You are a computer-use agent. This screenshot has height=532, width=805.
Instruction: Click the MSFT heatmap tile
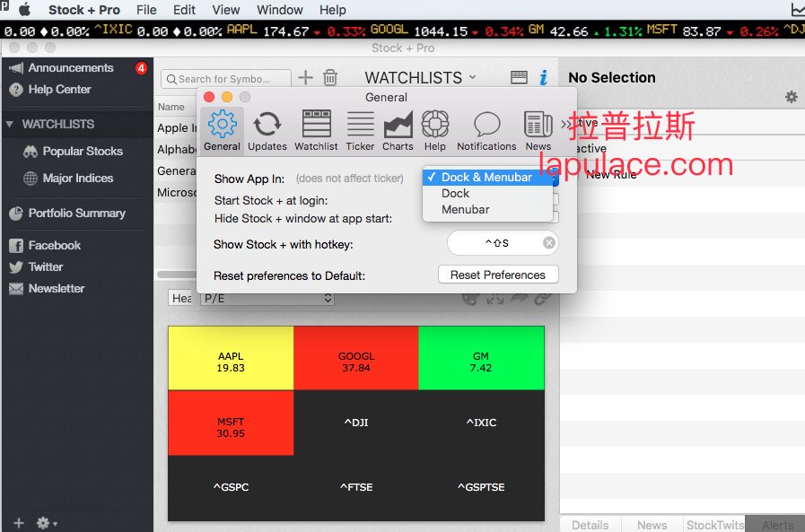coord(231,423)
